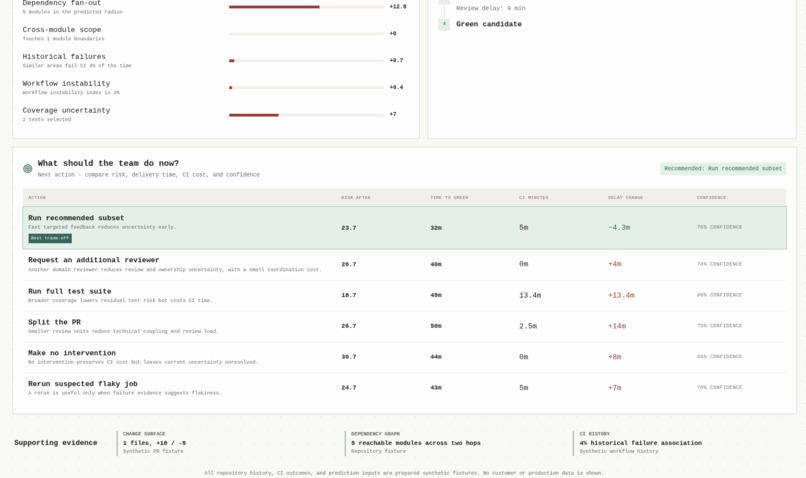The width and height of the screenshot is (806, 478).
Task: Click the 'Coverage uncertainty' factor label
Action: tap(66, 110)
